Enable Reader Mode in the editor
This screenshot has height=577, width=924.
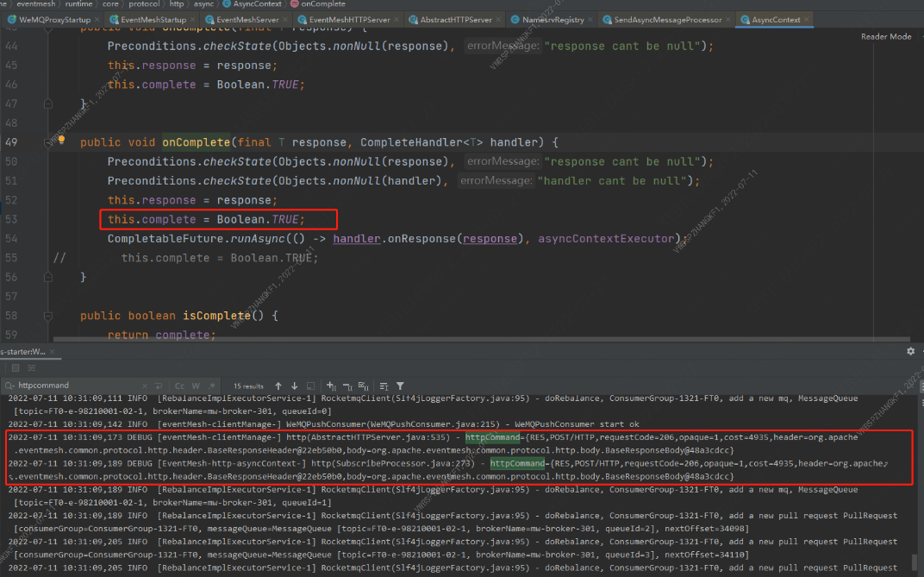[886, 36]
